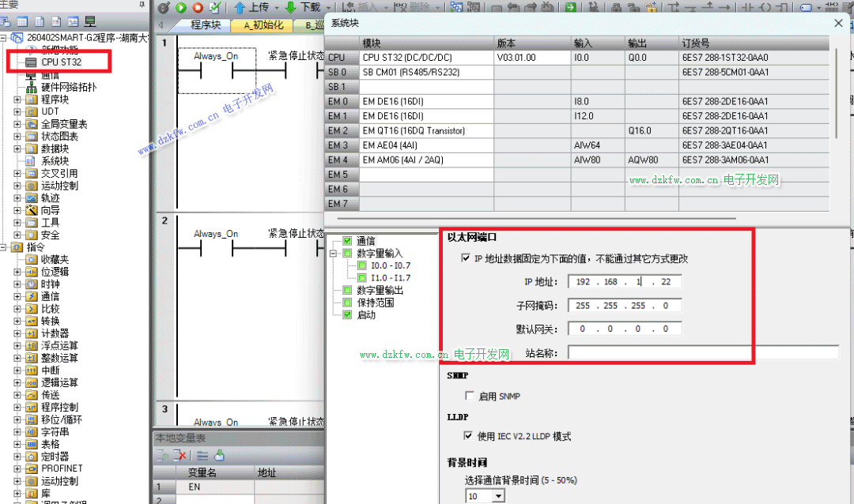Click the 站名称 input field
Image resolution: width=854 pixels, height=504 pixels.
pos(703,352)
